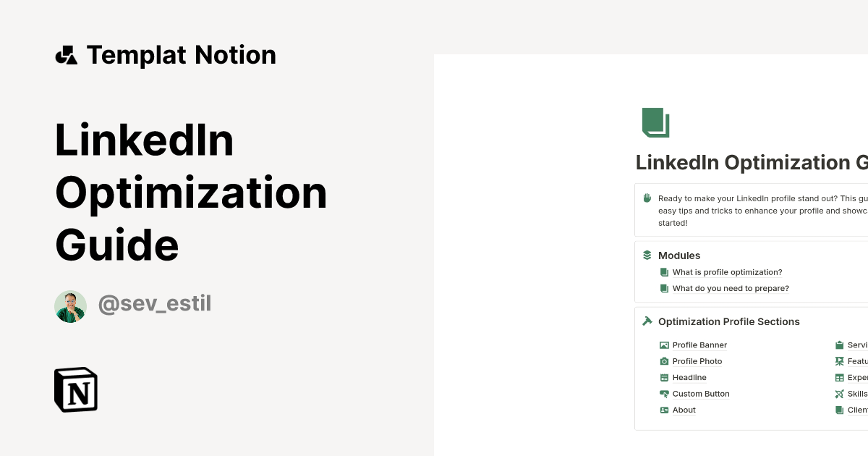Image resolution: width=868 pixels, height=456 pixels.
Task: Click the @sev_estil creator handle
Action: (154, 303)
